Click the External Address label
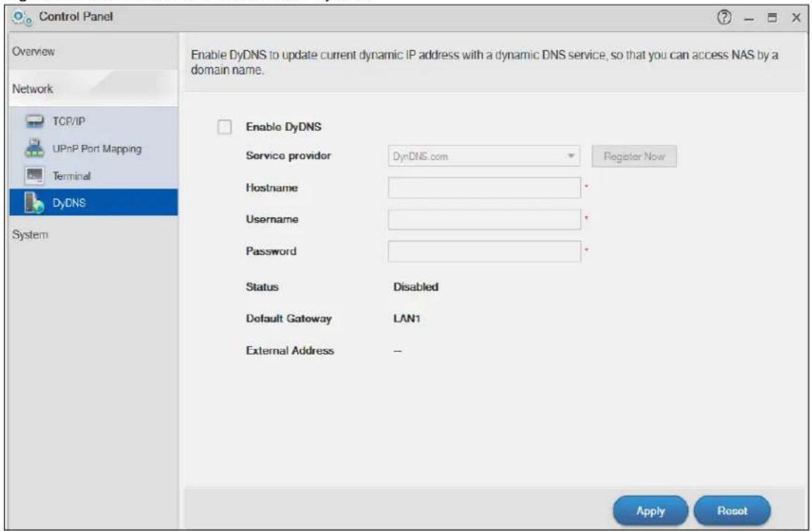This screenshot has height=531, width=812. 289,351
